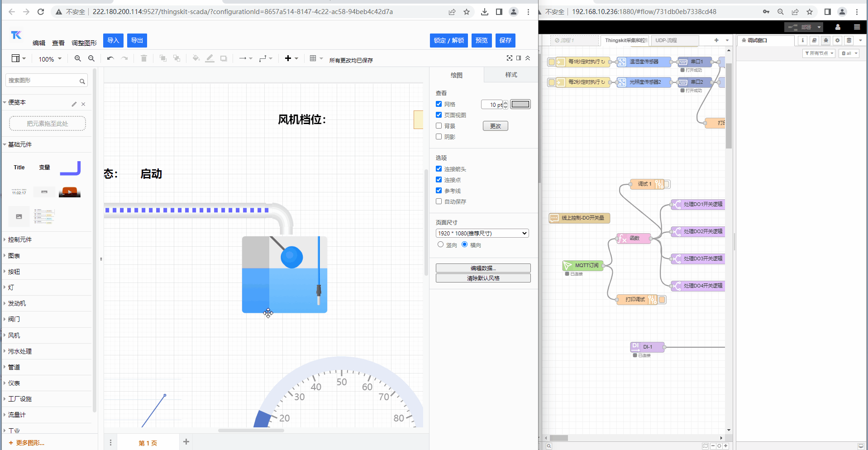The image size is (868, 450).
Task: Select portrait orientation radio button
Action: 440,244
